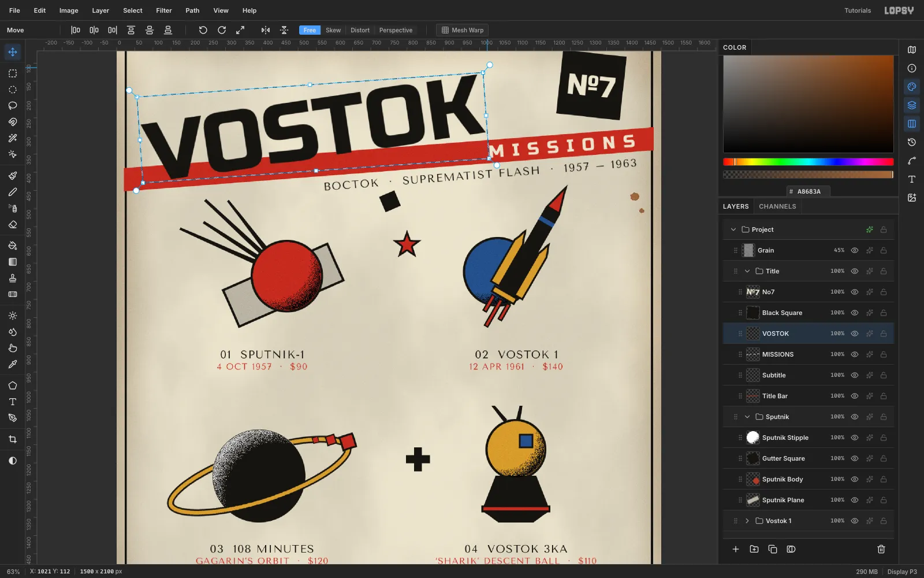Open the Path menu

[192, 10]
